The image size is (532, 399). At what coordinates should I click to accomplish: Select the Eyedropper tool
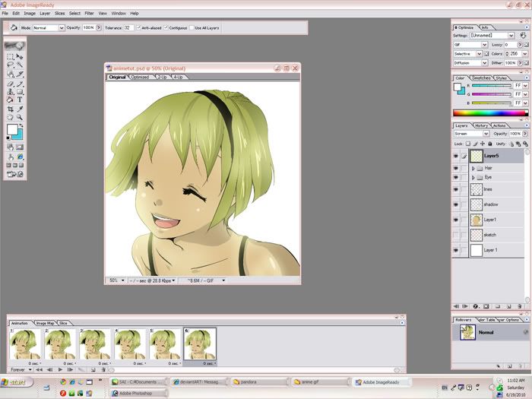(x=20, y=109)
